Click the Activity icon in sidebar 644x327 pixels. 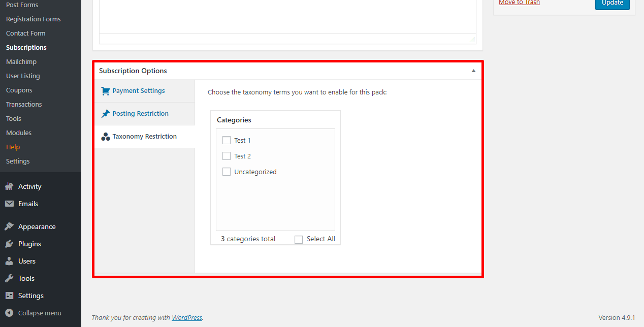coord(9,186)
